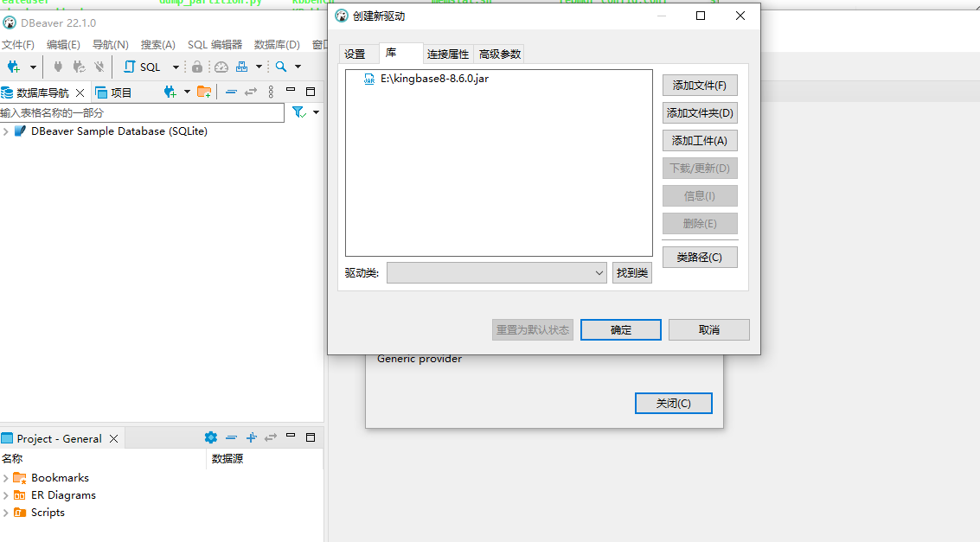This screenshot has width=980, height=542.
Task: Expand the Scripts tree node
Action: pyautogui.click(x=6, y=513)
